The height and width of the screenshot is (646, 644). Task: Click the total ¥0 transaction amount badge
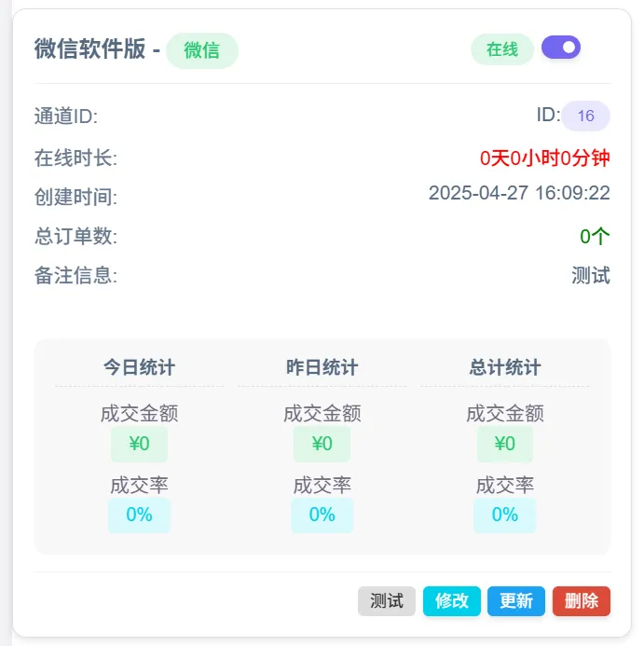pyautogui.click(x=504, y=444)
